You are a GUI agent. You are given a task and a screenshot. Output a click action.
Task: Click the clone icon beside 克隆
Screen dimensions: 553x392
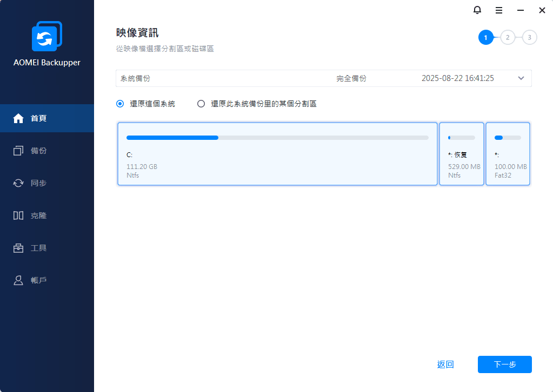pos(18,215)
